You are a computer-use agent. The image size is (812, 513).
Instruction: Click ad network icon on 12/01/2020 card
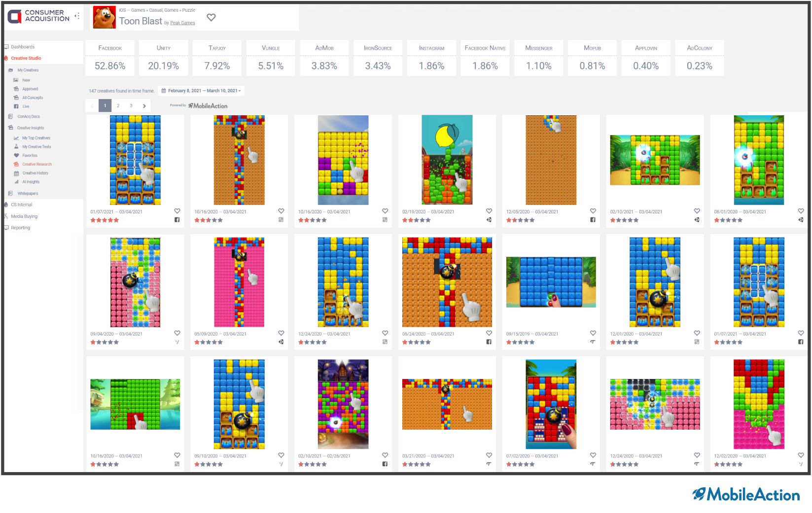tap(697, 342)
